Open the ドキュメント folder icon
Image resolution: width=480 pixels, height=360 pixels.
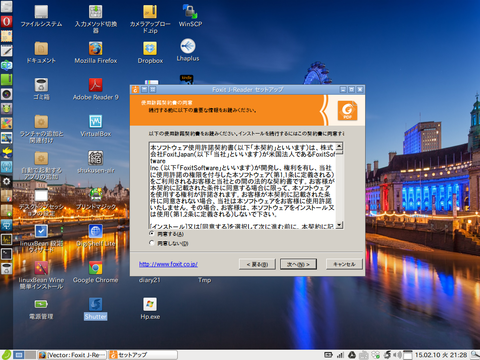click(x=41, y=52)
